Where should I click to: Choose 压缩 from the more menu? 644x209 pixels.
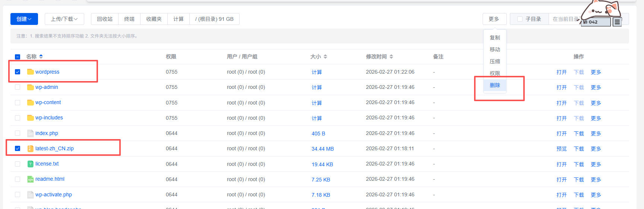click(495, 61)
